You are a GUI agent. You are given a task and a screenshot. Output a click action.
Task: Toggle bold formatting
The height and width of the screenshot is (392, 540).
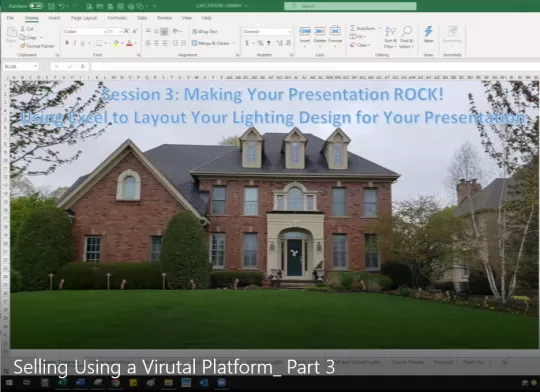[67, 43]
